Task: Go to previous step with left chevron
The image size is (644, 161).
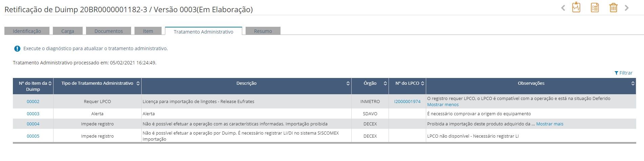Action: [x=563, y=8]
